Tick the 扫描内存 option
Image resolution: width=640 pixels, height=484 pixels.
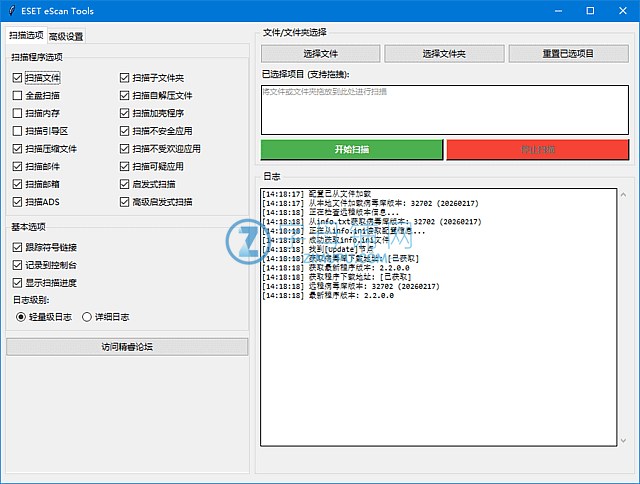(x=18, y=113)
